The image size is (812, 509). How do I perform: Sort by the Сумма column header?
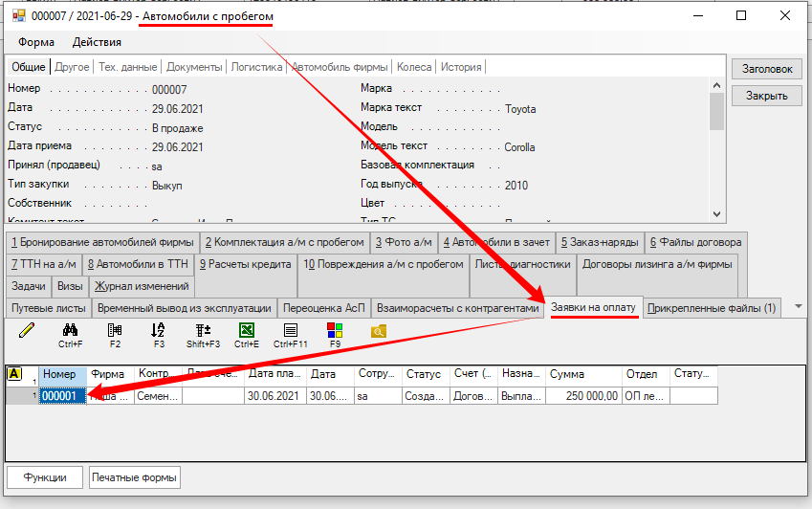pos(583,374)
